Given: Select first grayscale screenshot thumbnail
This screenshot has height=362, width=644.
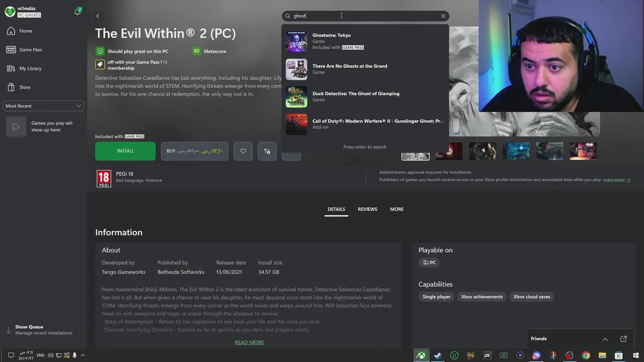Looking at the screenshot, I should click(416, 151).
